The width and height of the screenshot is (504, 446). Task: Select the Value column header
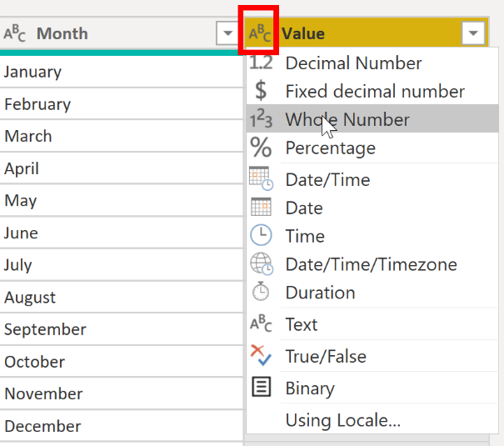367,33
